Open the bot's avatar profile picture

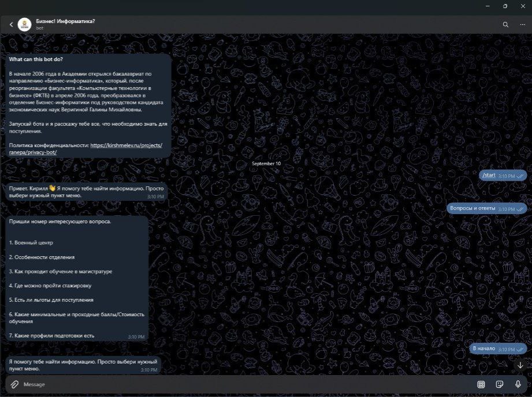[24, 24]
